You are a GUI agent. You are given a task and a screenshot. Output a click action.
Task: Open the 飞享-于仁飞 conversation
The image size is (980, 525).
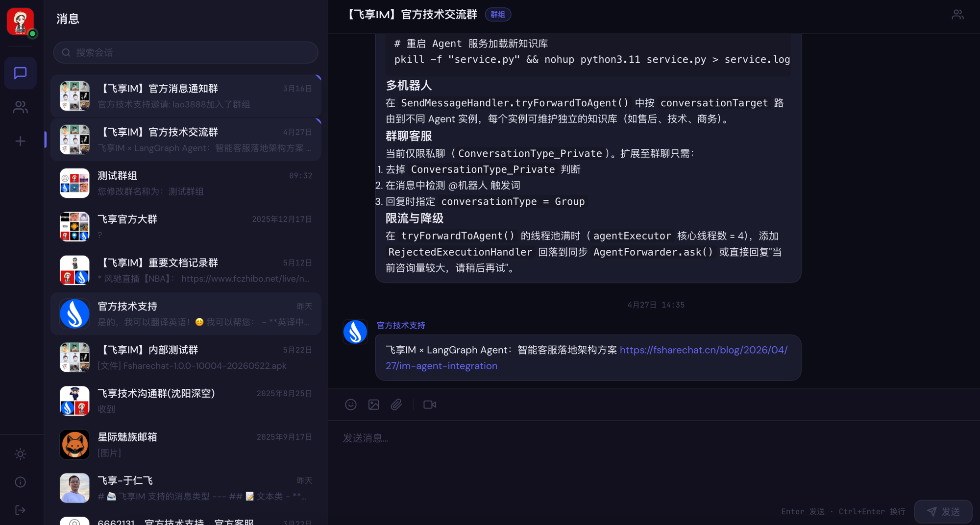(x=186, y=488)
